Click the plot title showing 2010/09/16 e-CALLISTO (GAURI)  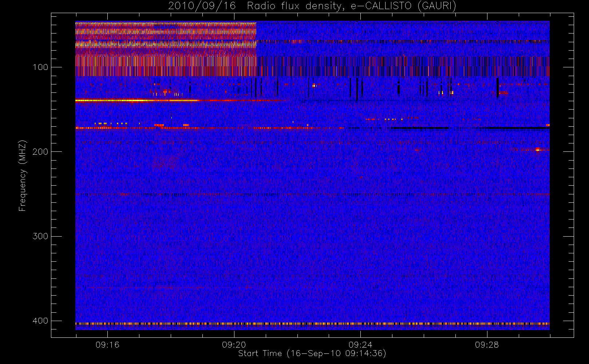(x=312, y=6)
